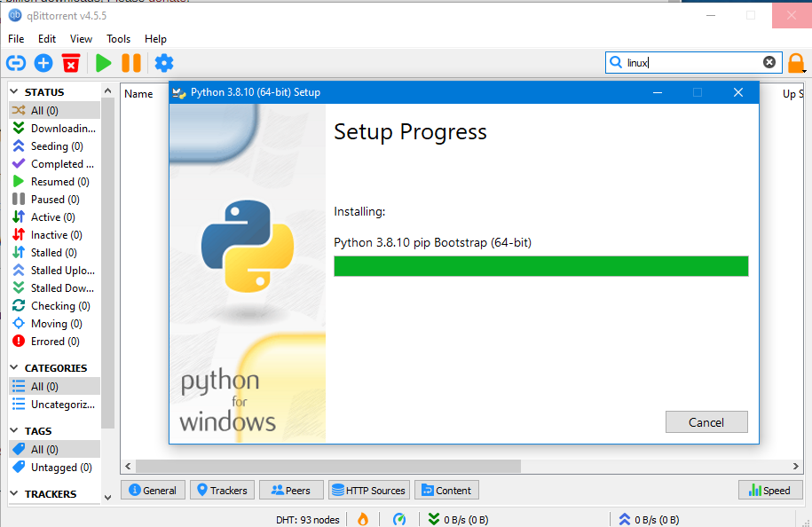Screen dimensions: 812x527
Task: Toggle alternative speed limits icon in status bar
Action: click(399, 520)
